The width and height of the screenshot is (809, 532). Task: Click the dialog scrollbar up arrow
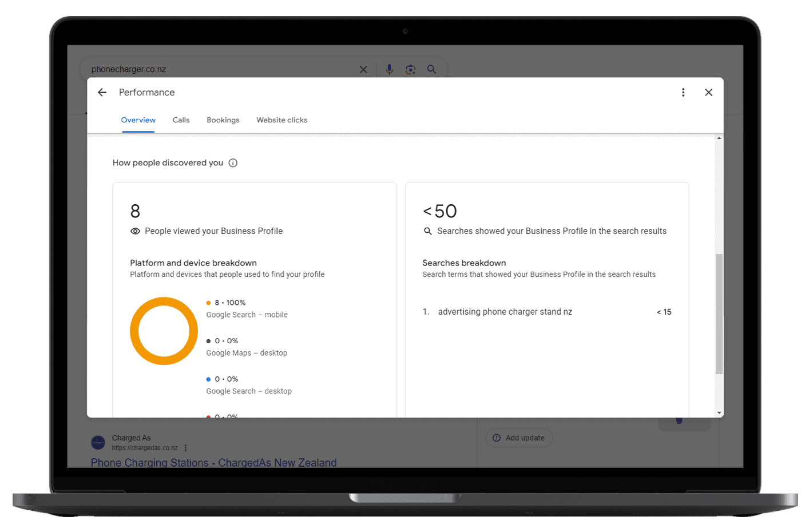tap(719, 138)
